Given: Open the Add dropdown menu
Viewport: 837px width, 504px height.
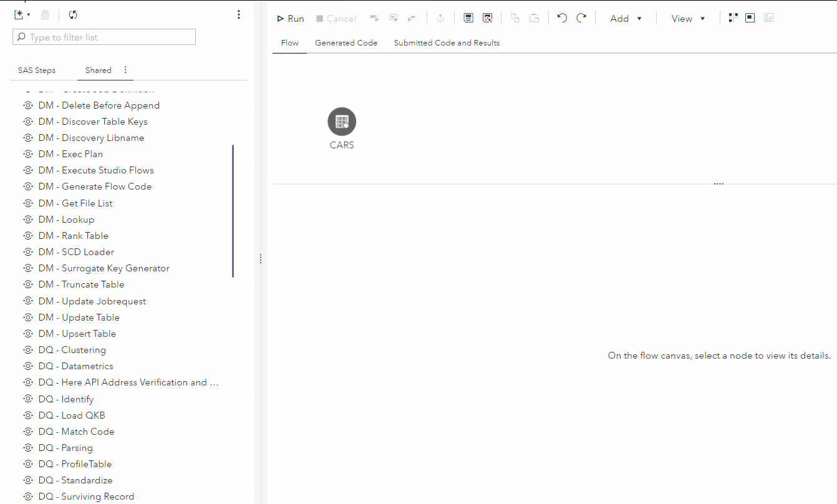Looking at the screenshot, I should [x=626, y=19].
